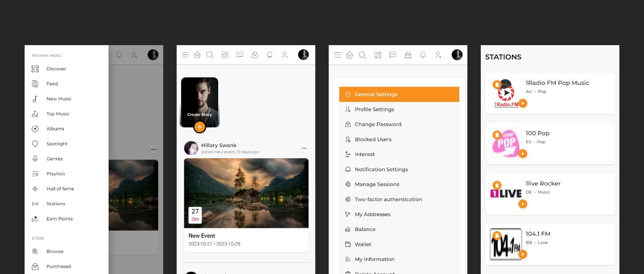Open the grid browse icon on feed screen
Viewport: 644px width, 274px height.
coord(225,55)
